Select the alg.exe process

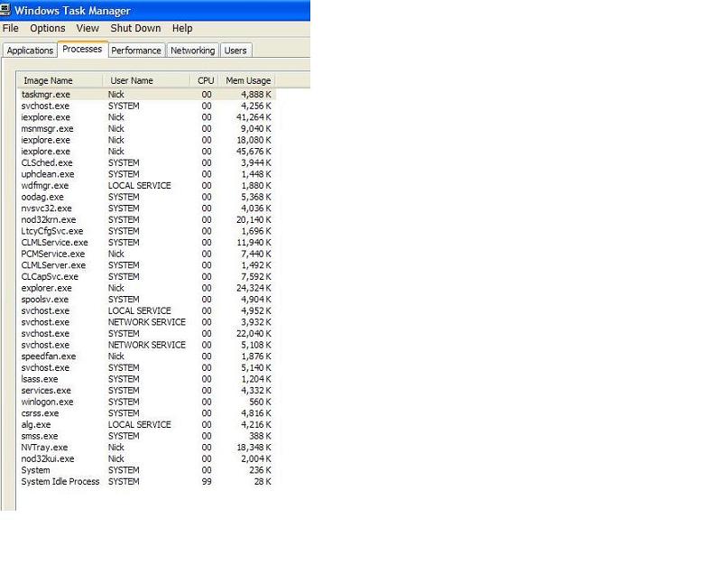pyautogui.click(x=147, y=424)
